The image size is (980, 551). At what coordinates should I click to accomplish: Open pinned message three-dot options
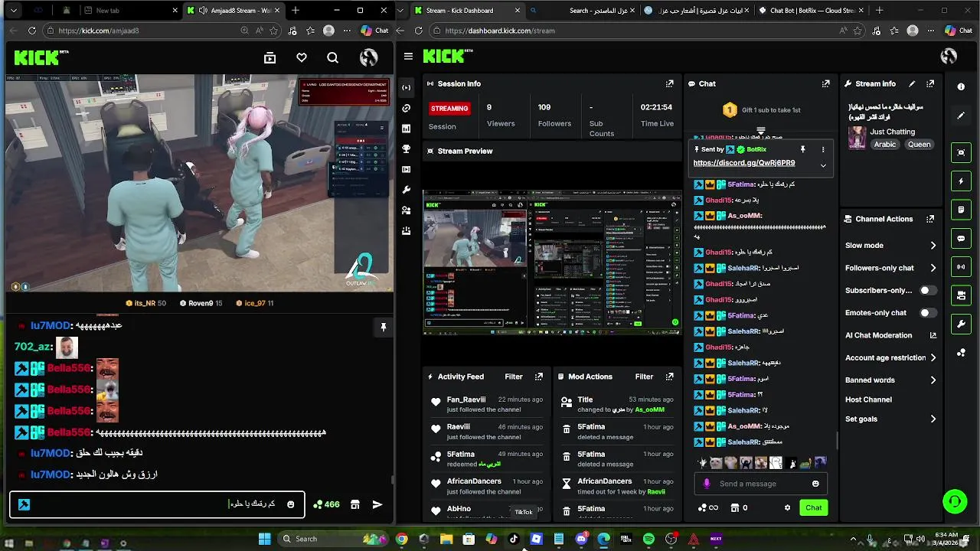[x=823, y=149]
